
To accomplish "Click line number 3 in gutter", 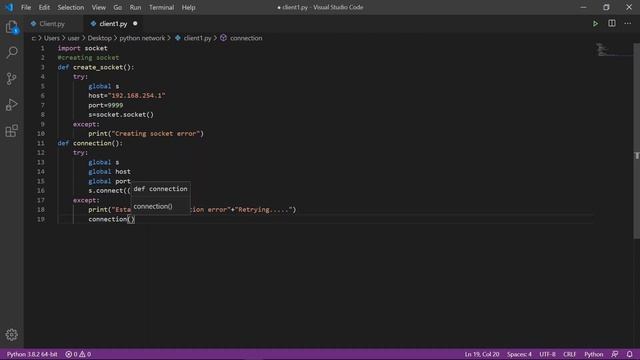I will click(x=42, y=67).
